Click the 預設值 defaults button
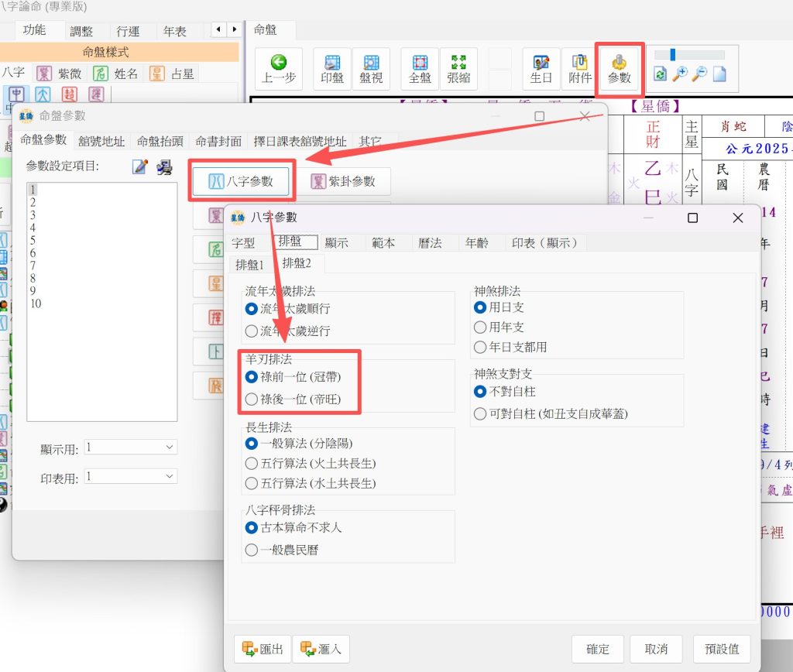The image size is (793, 672). (716, 649)
